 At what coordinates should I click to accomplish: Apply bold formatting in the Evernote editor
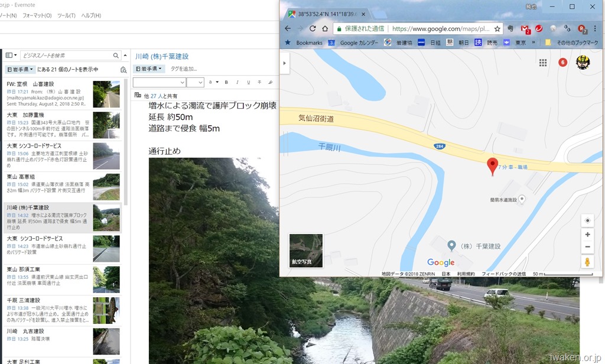tap(226, 82)
